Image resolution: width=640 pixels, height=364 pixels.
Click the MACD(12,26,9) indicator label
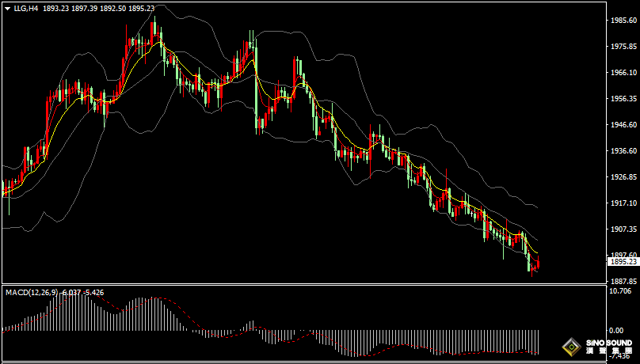(30, 293)
